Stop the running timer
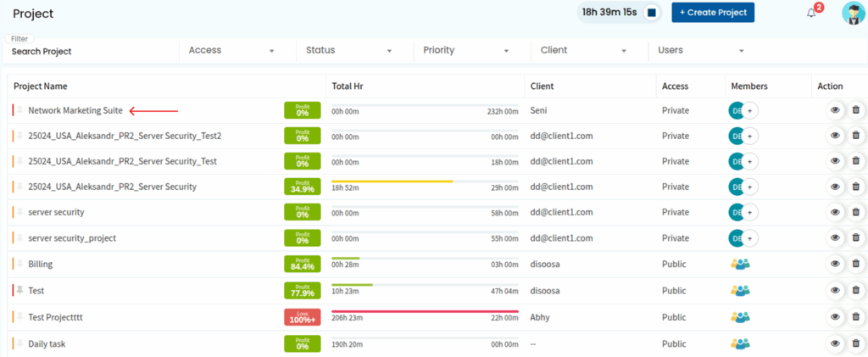The height and width of the screenshot is (357, 868). point(651,13)
